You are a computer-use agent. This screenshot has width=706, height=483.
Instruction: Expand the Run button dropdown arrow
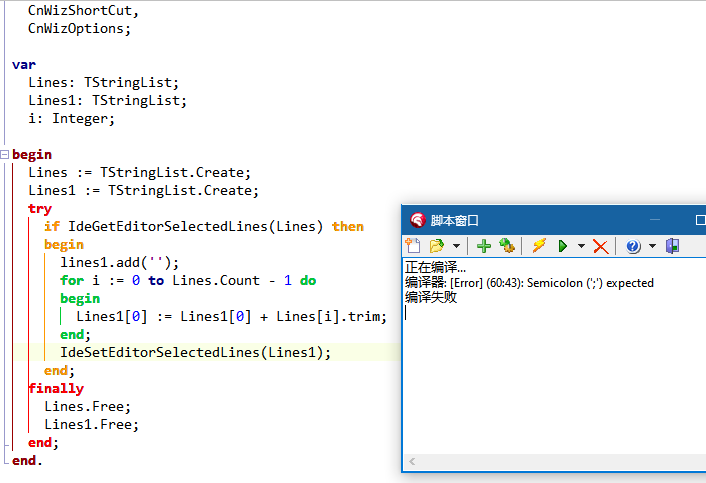coord(581,246)
